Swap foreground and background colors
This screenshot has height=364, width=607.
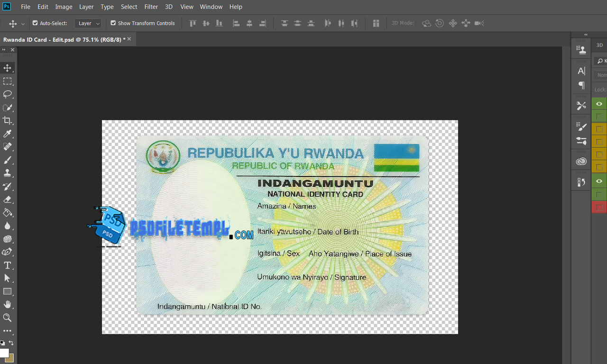11,343
